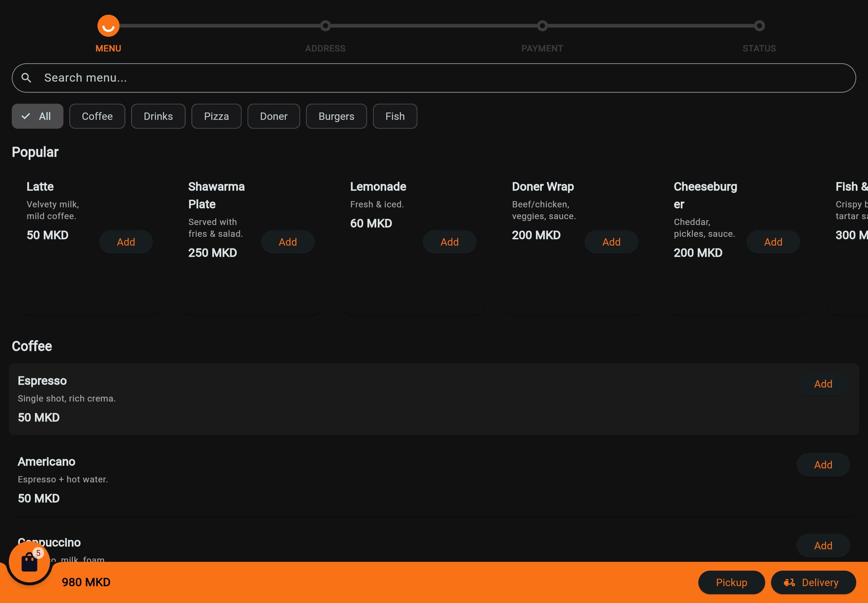
Task: Open the shopping bag cart icon
Action: [x=29, y=563]
